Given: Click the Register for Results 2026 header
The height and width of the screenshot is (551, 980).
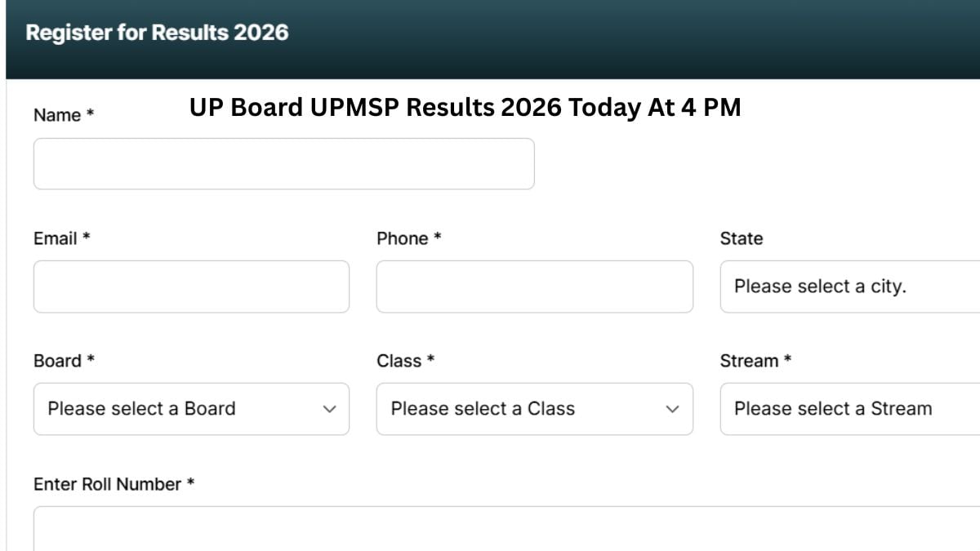Looking at the screenshot, I should tap(157, 33).
